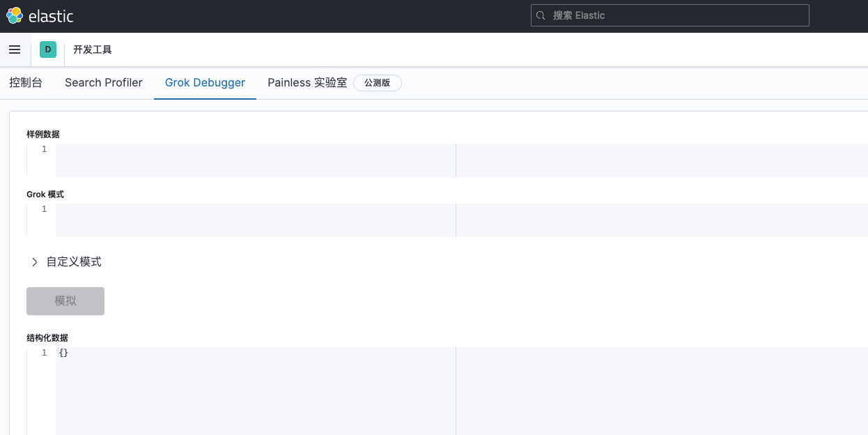Click the 公测版 badge

click(378, 83)
